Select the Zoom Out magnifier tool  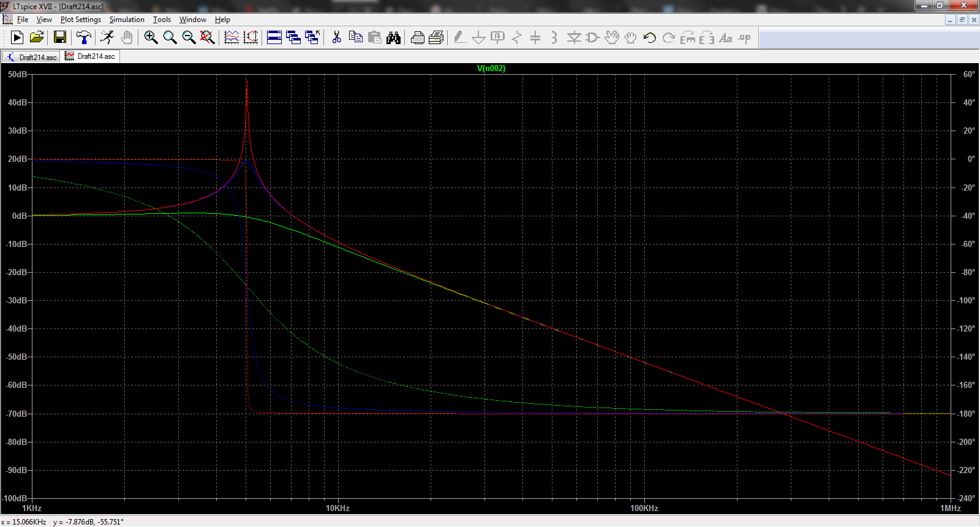(x=189, y=37)
